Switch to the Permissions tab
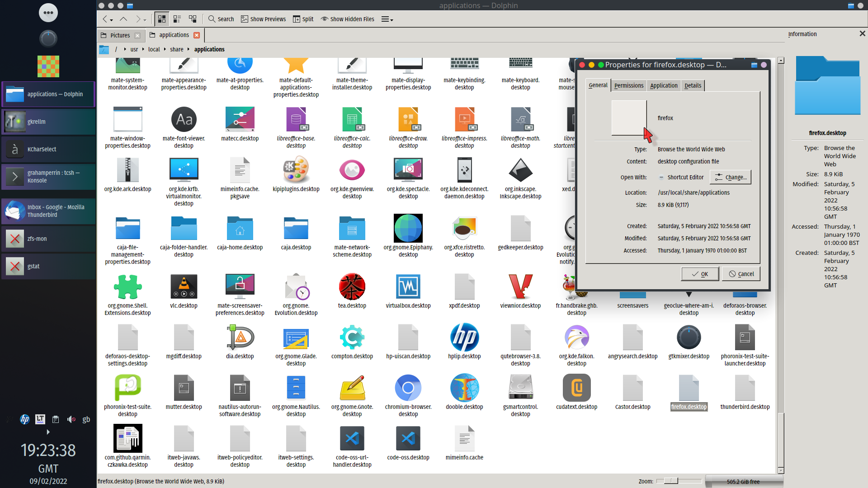868x488 pixels. coord(628,85)
